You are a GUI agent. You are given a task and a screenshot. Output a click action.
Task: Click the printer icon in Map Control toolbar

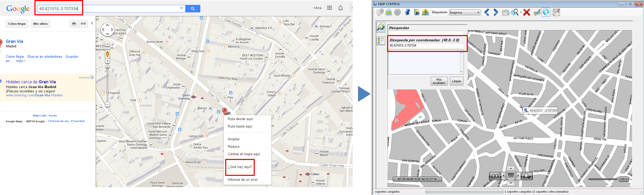[388, 12]
